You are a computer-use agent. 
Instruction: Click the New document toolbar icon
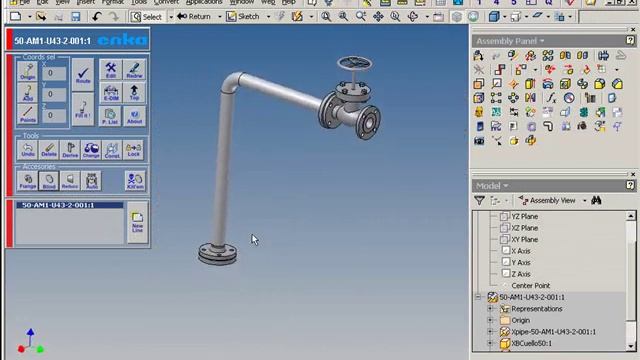[x=16, y=16]
